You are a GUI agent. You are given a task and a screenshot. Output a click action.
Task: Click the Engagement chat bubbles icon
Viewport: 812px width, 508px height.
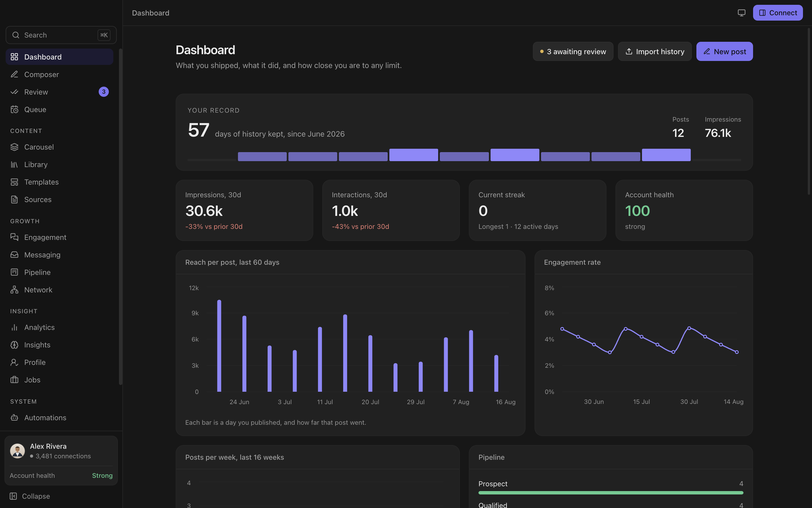14,237
